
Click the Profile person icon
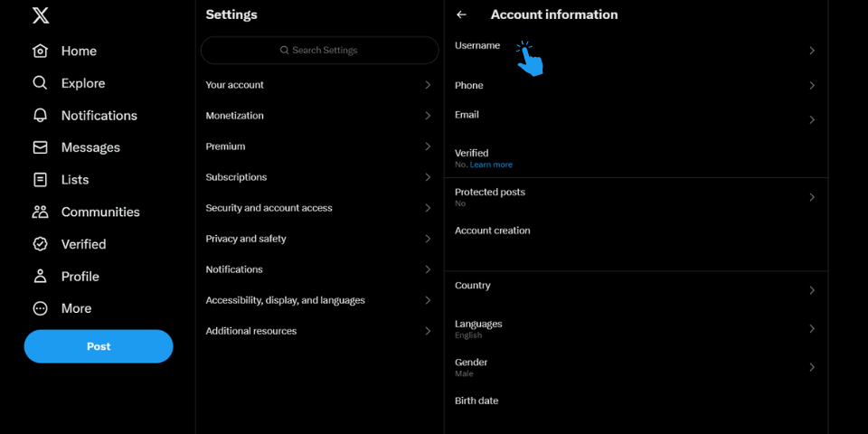pyautogui.click(x=40, y=276)
